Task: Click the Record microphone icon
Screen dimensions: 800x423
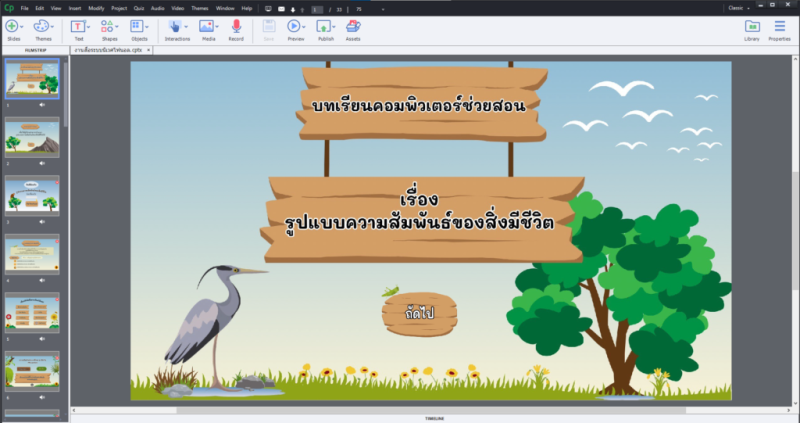Action: pos(236,26)
